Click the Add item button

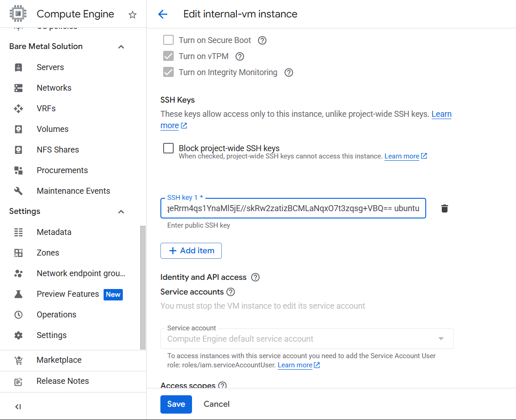tap(191, 251)
